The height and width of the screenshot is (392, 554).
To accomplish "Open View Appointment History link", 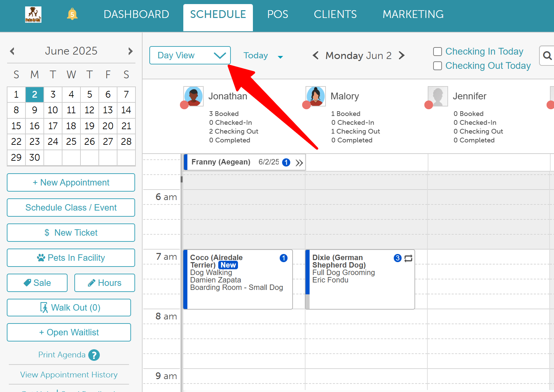I will [69, 375].
